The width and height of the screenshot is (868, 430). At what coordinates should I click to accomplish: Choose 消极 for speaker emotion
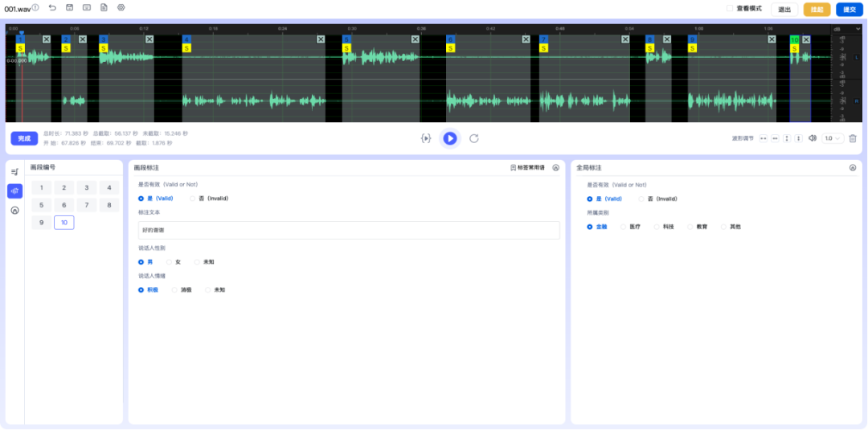pyautogui.click(x=174, y=289)
